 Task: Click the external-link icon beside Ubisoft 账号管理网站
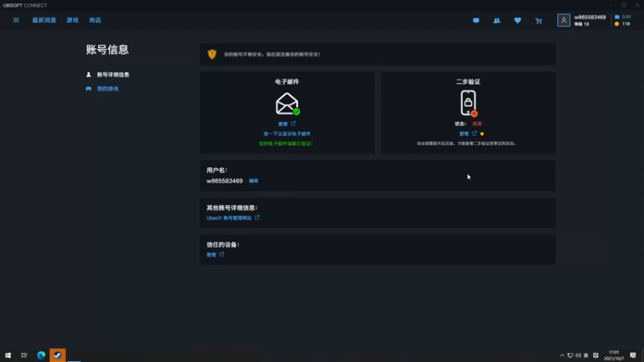[257, 217]
